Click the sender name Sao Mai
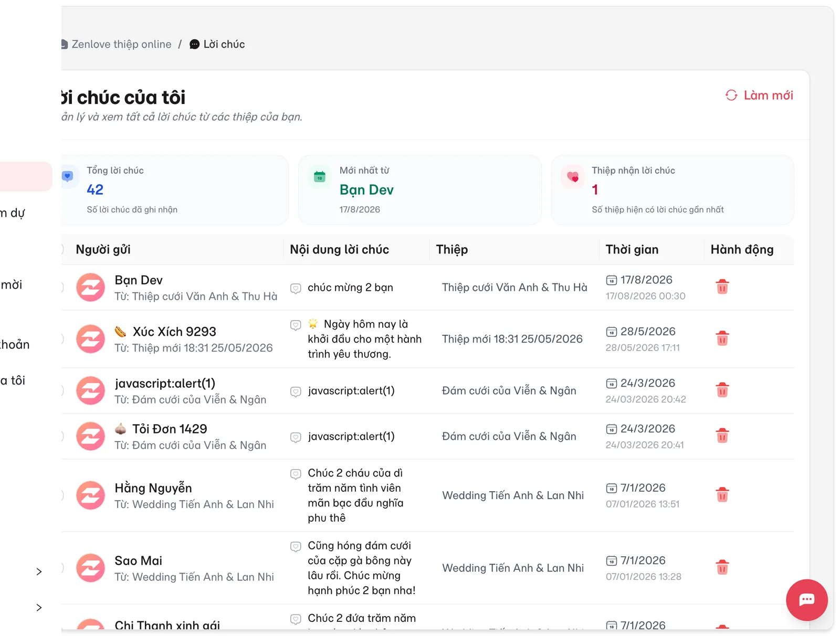840x636 pixels. tap(138, 560)
